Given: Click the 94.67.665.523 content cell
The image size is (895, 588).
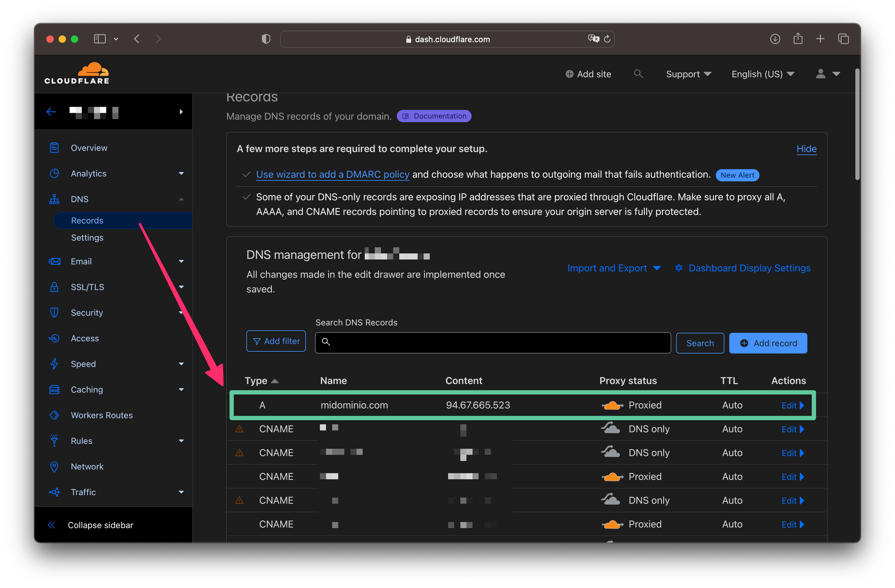Looking at the screenshot, I should [x=477, y=405].
